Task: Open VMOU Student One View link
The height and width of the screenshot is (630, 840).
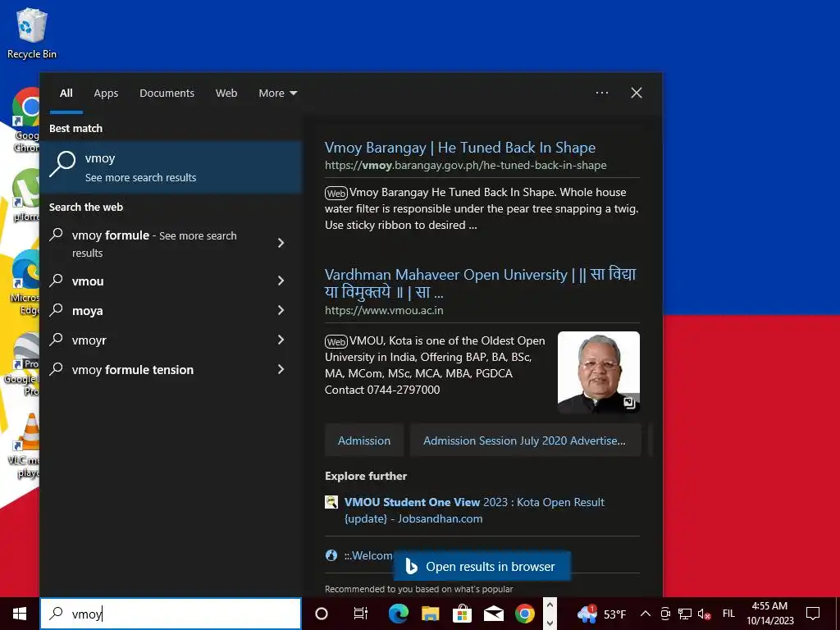Action: point(474,510)
